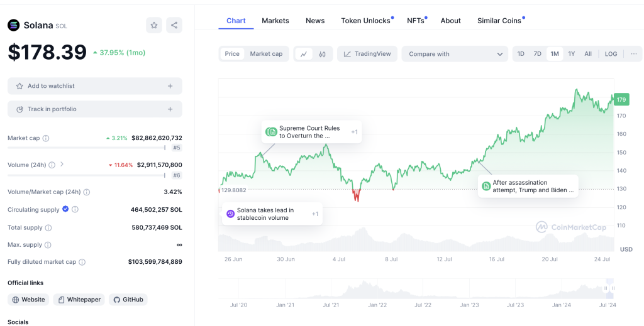644x326 pixels.
Task: Click the share icon beside Solana
Action: pyautogui.click(x=174, y=25)
